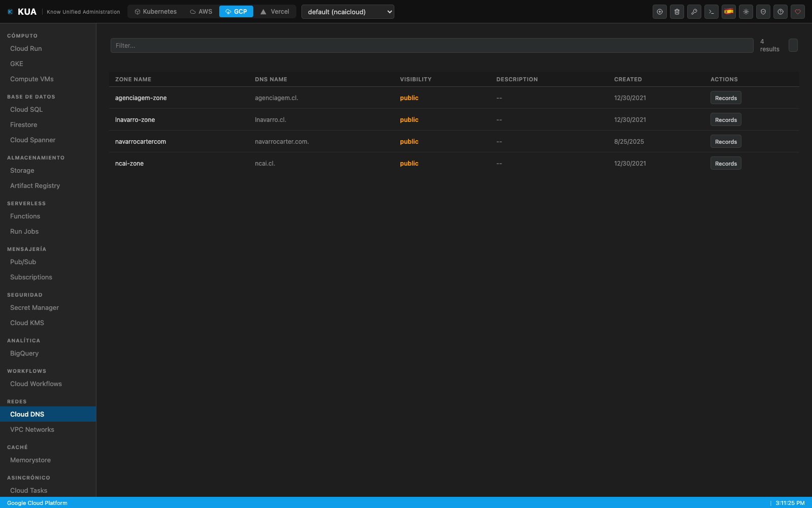Navigate to Subscriptions
The height and width of the screenshot is (508, 812).
pyautogui.click(x=48, y=277)
